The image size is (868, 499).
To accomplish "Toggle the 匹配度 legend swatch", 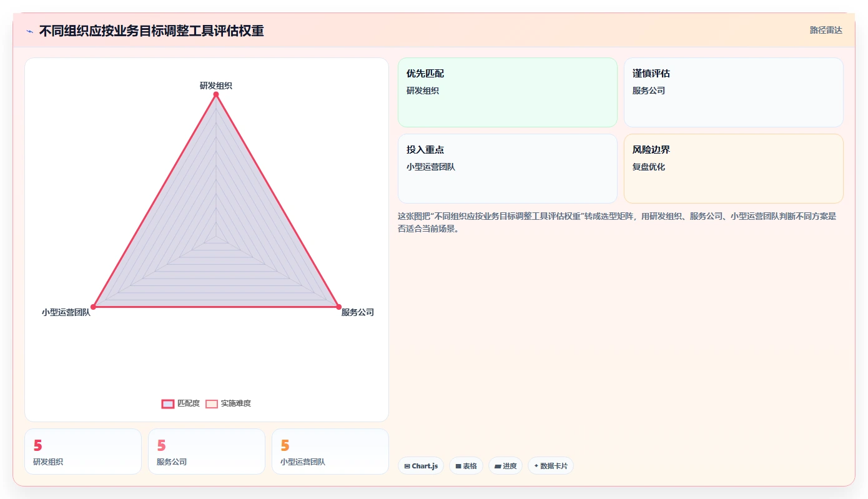I will (x=168, y=404).
